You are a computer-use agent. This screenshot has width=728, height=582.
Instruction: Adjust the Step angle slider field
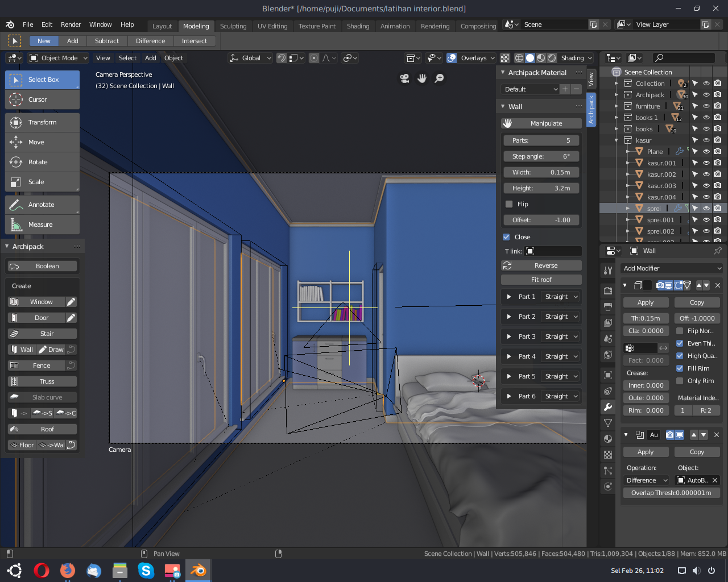pos(541,156)
